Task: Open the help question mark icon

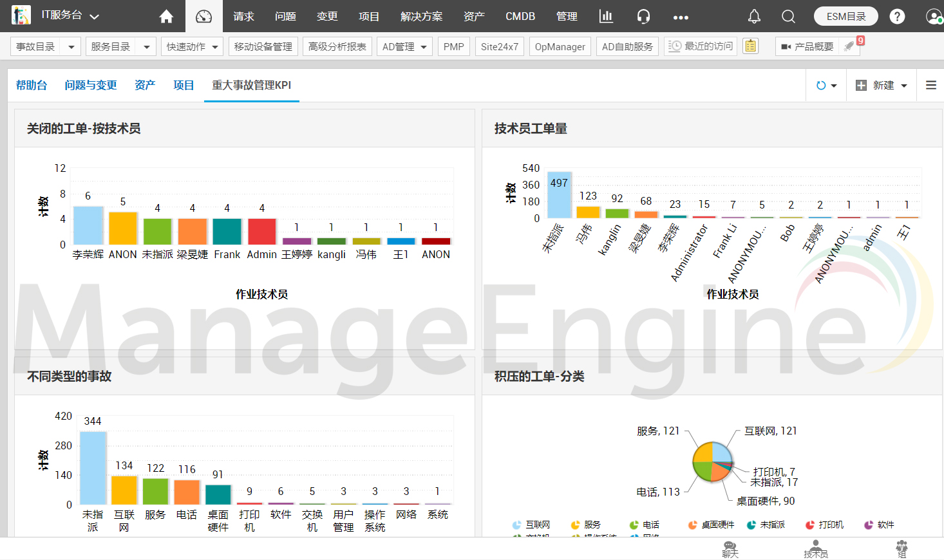Action: coord(897,16)
